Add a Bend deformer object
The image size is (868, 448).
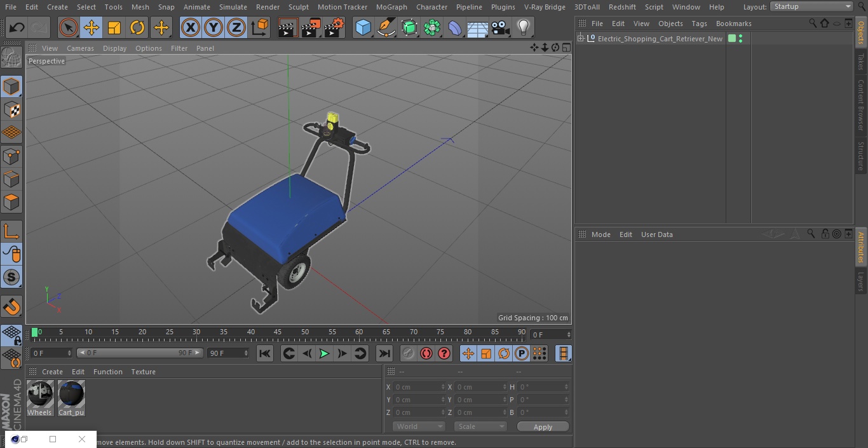pyautogui.click(x=455, y=27)
